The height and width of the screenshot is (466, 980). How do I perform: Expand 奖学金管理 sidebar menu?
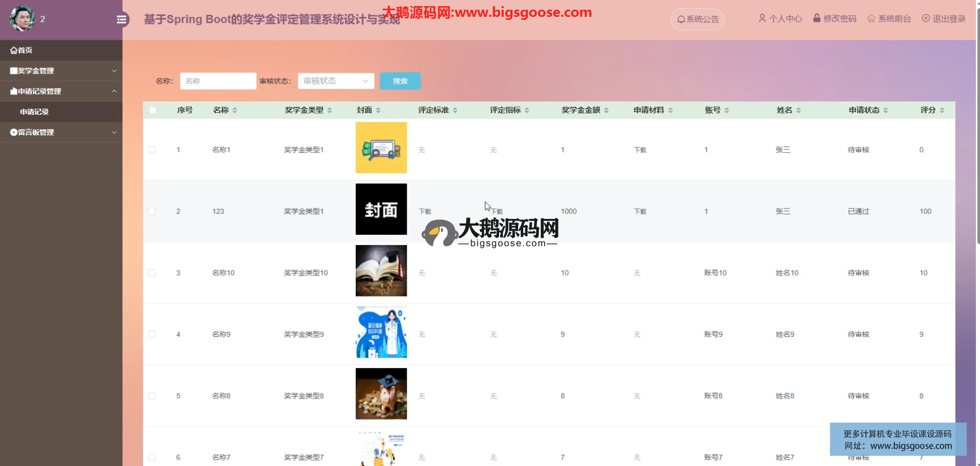pyautogui.click(x=61, y=71)
